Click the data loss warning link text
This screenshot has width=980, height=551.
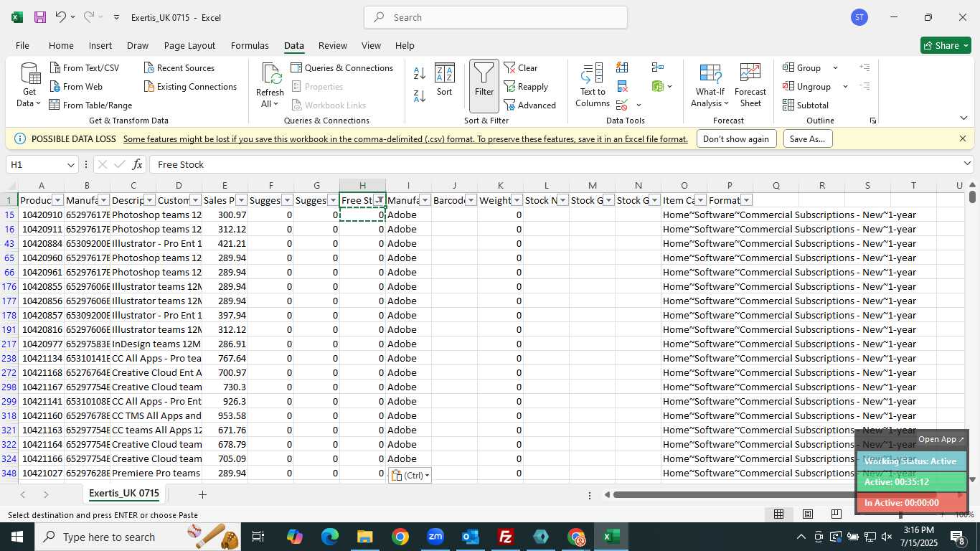[x=405, y=139]
